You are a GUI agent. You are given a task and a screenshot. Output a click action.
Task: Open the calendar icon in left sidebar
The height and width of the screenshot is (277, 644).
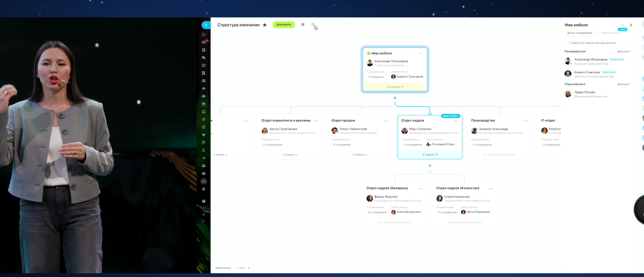[x=204, y=65]
